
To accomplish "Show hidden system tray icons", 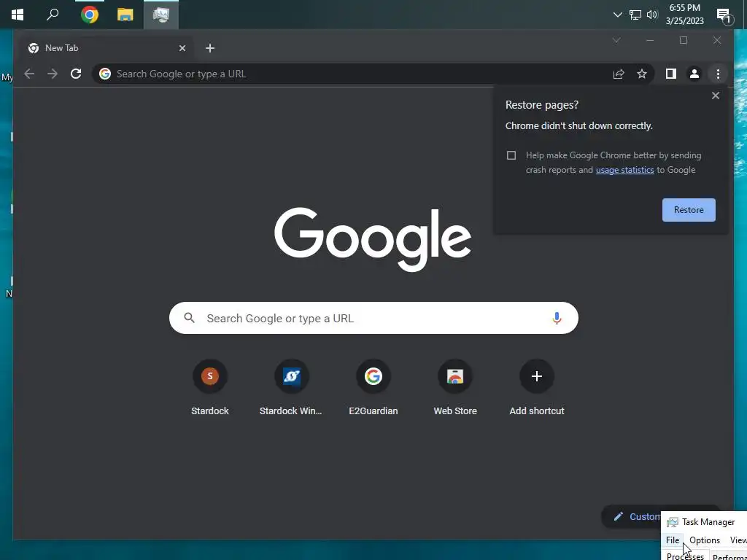I will pyautogui.click(x=617, y=15).
